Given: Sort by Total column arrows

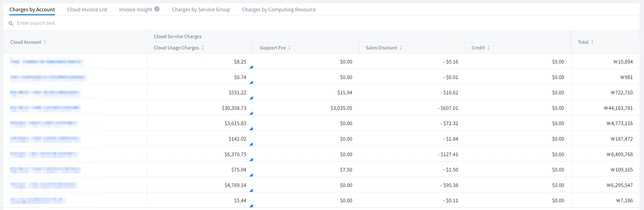Looking at the screenshot, I should point(592,42).
